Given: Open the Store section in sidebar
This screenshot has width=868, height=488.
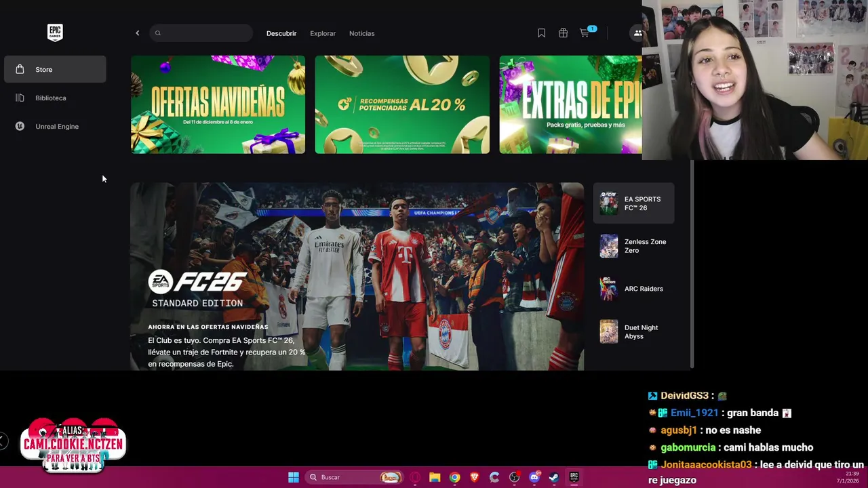Looking at the screenshot, I should [55, 69].
